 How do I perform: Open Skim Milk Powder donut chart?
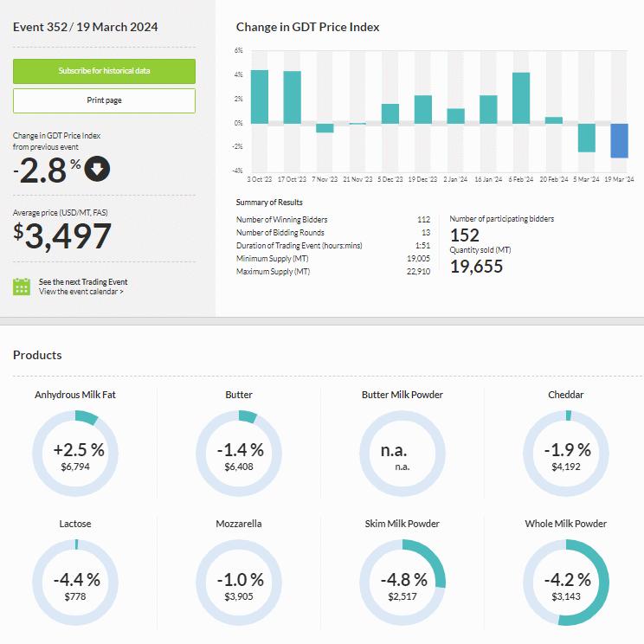point(402,583)
